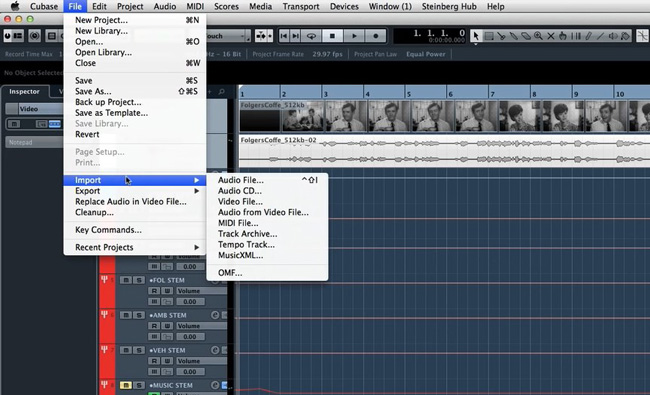Switch to the Inspector tab
This screenshot has width=650, height=395.
[x=24, y=92]
